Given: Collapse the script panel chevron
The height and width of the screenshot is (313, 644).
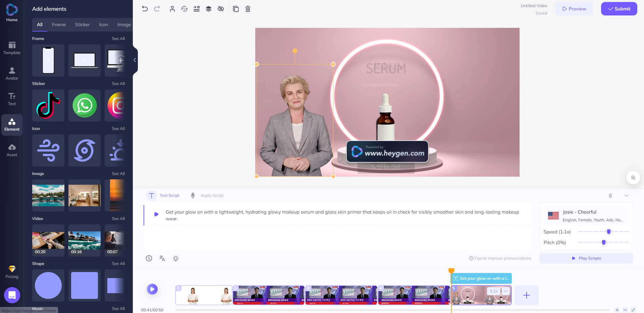Looking at the screenshot, I should click(626, 195).
